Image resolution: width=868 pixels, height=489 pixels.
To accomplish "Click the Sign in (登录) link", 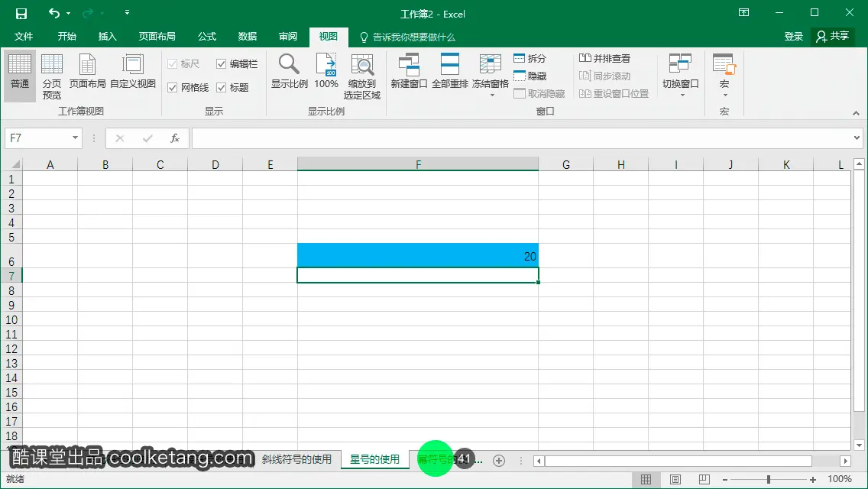I will tap(793, 37).
